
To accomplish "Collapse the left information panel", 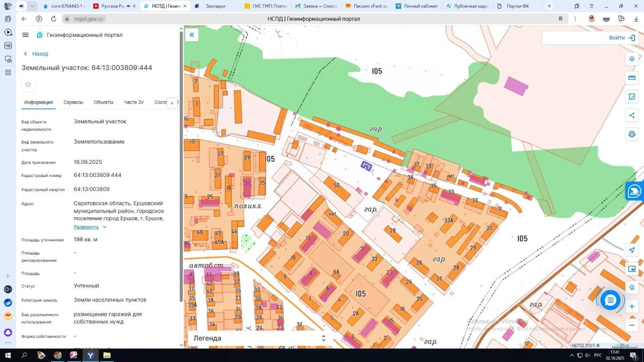I will coord(192,35).
